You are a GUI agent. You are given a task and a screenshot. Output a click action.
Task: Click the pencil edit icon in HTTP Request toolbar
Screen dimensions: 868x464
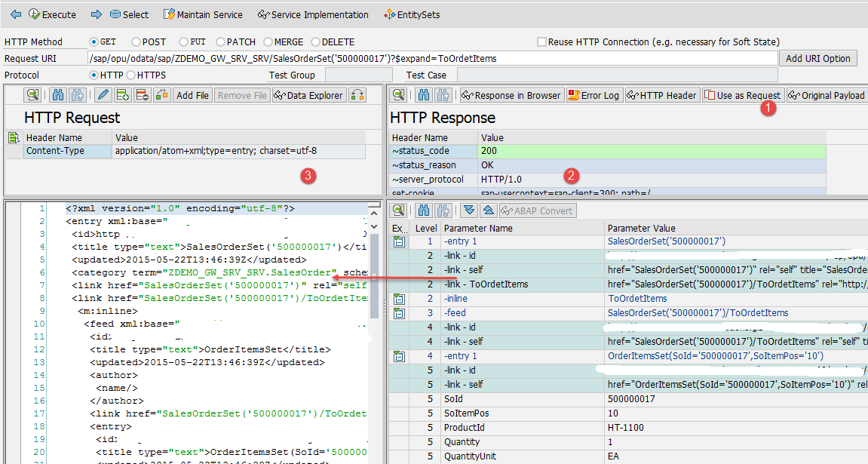(103, 95)
